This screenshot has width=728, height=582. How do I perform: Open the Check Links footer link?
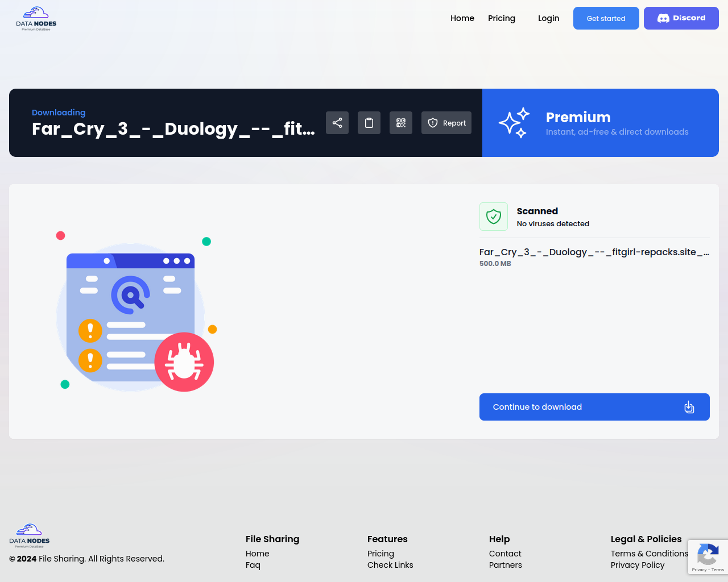[x=390, y=565]
